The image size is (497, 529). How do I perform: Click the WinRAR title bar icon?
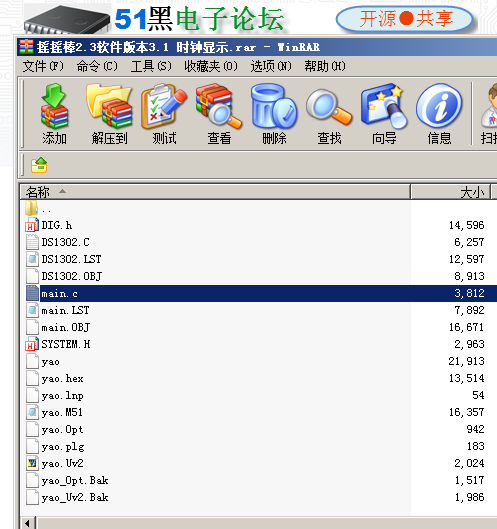(26, 47)
